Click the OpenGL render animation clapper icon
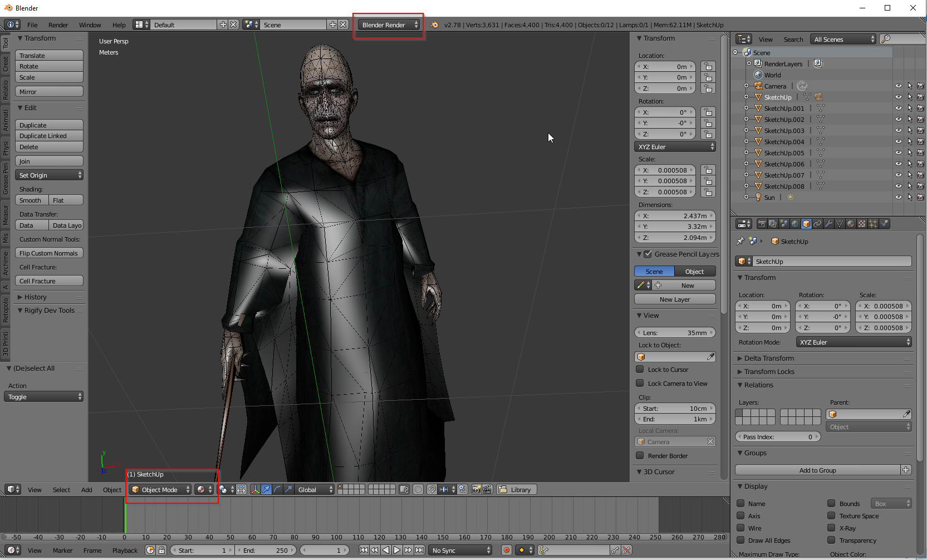The image size is (927, 560). [x=487, y=489]
